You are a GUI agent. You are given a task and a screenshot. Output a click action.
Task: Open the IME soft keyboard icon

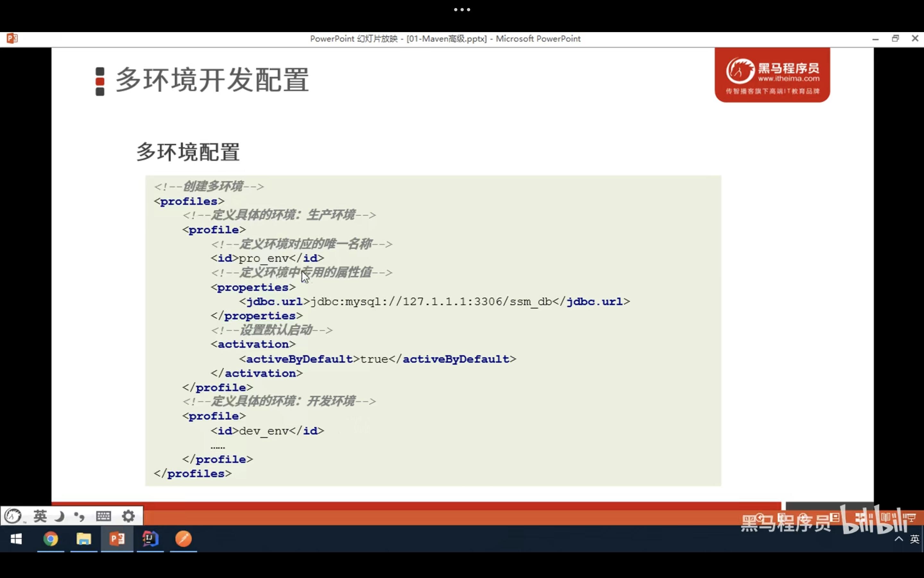[104, 516]
